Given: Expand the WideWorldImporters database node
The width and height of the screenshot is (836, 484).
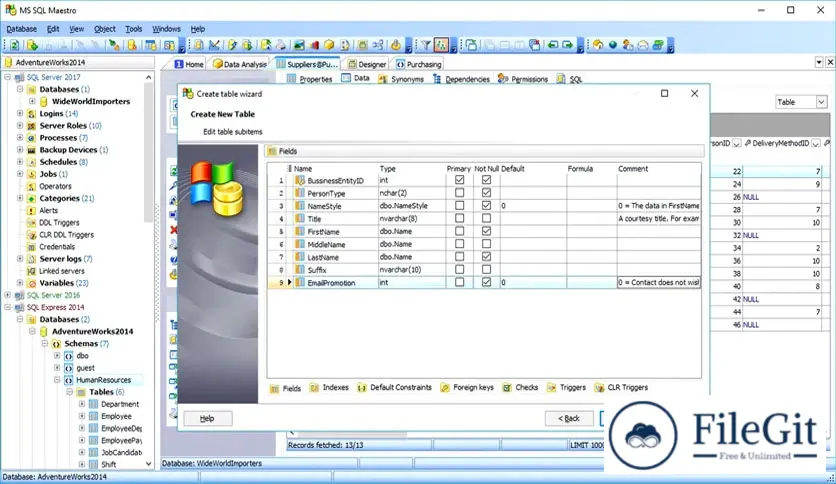Looking at the screenshot, I should click(32, 101).
